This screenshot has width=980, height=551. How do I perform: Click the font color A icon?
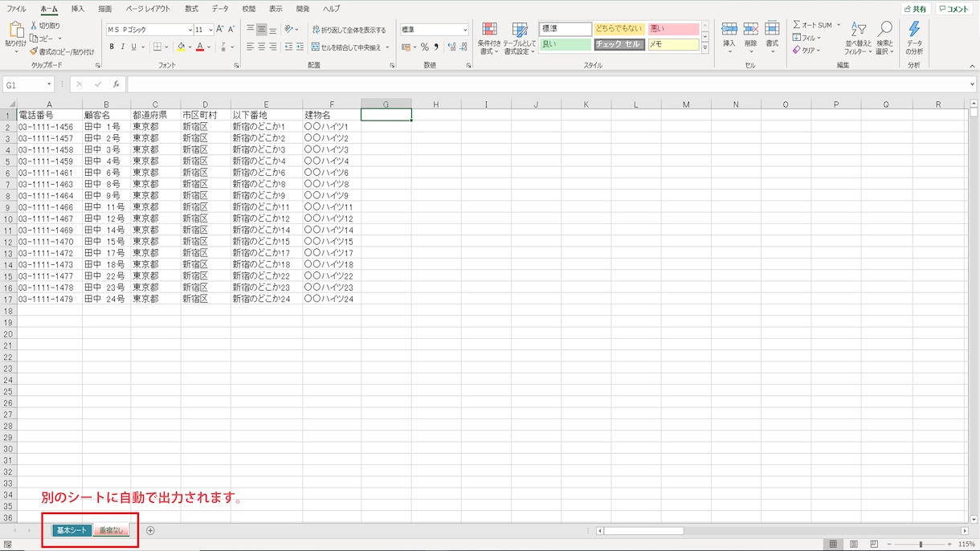pyautogui.click(x=200, y=47)
